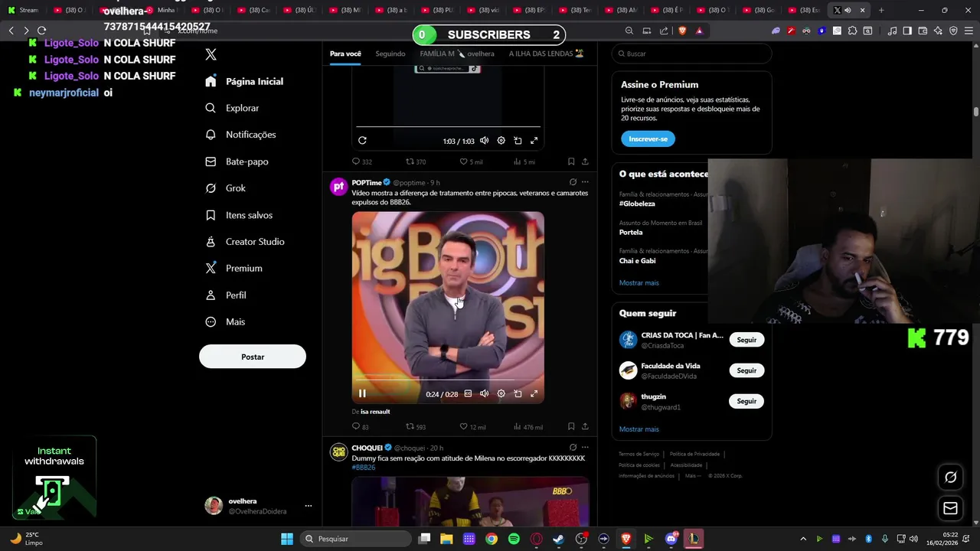Like the post with 5 mil likes

[471, 162]
